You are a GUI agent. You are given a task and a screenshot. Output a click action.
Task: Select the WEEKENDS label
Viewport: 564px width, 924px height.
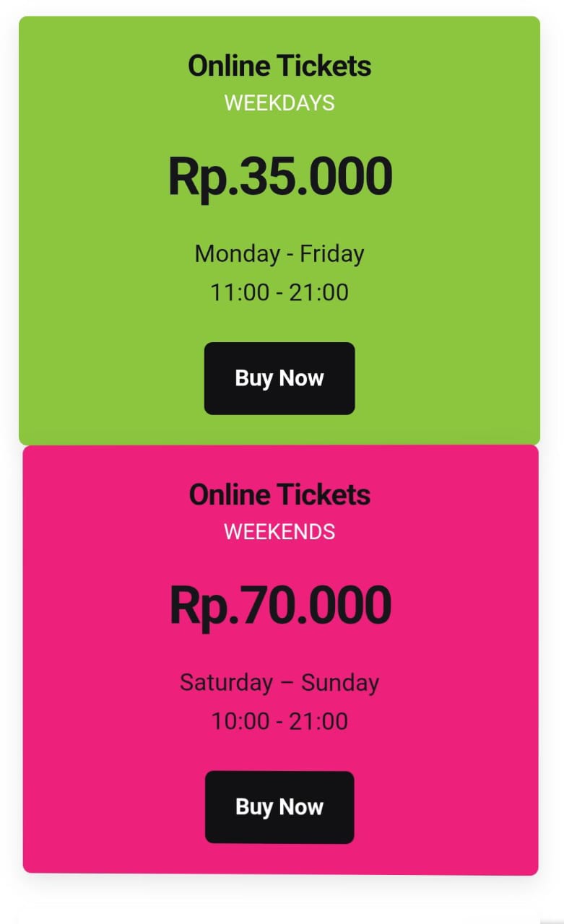click(279, 532)
